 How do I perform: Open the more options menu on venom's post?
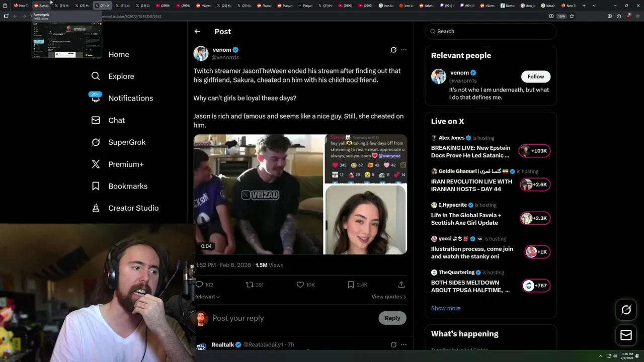pos(404,50)
